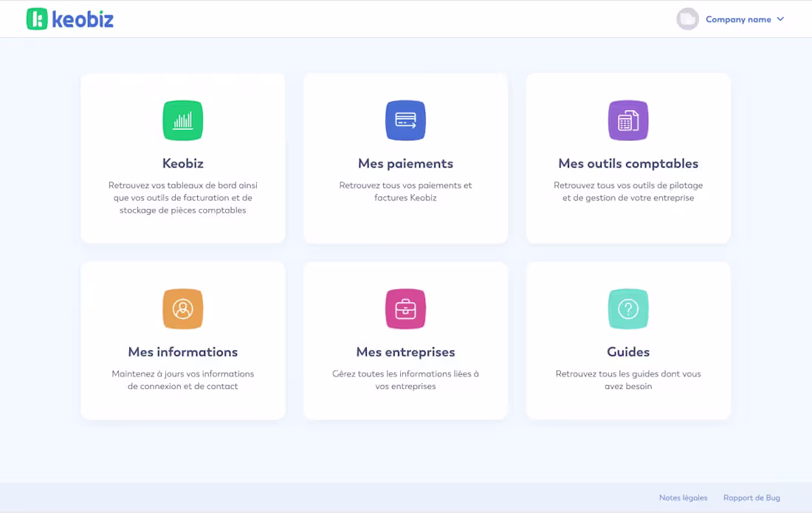Click the Rapport de Bug footer link

[751, 497]
